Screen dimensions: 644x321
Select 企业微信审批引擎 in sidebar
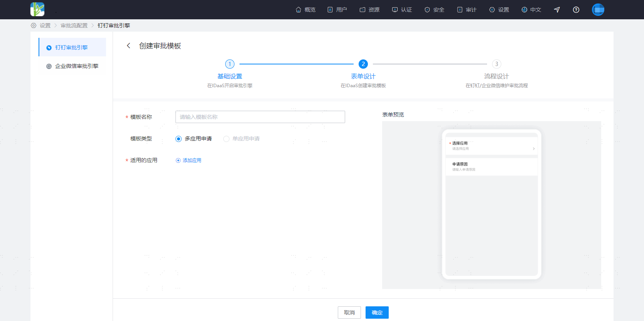tap(72, 66)
